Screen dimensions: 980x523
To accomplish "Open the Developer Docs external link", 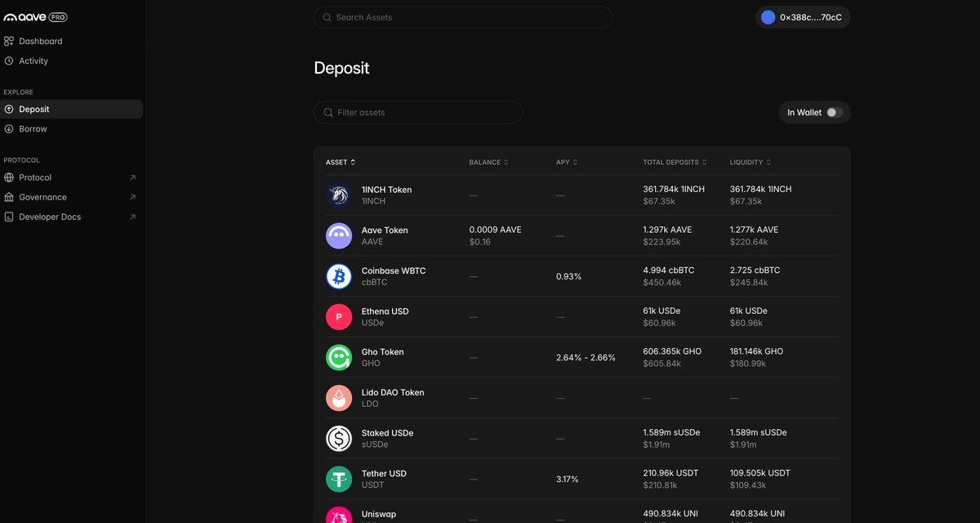I will [x=50, y=216].
